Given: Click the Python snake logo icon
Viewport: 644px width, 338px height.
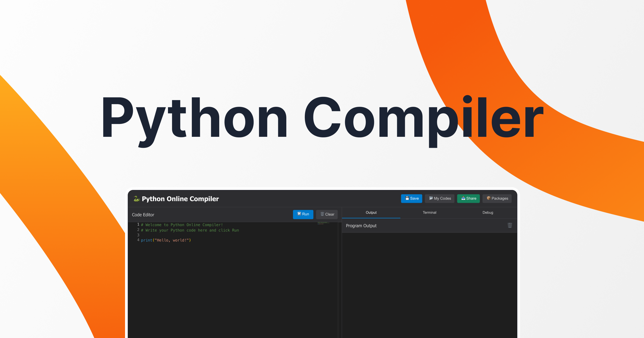Looking at the screenshot, I should tap(137, 199).
